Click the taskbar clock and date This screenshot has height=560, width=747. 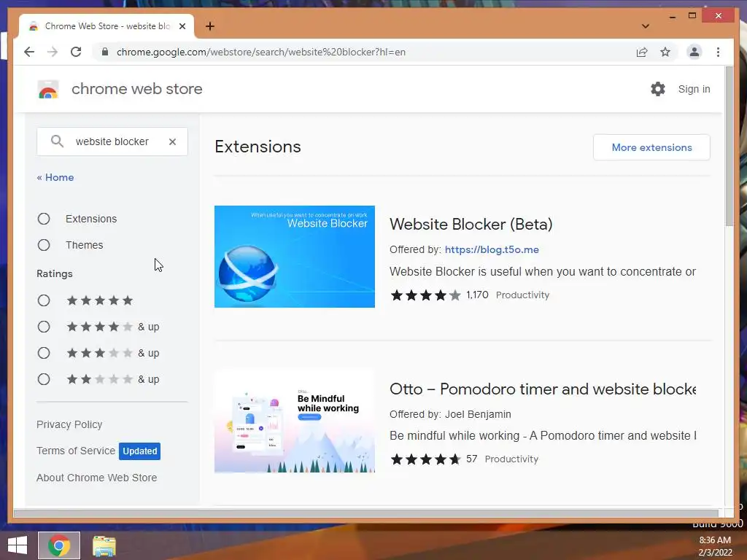click(x=715, y=546)
